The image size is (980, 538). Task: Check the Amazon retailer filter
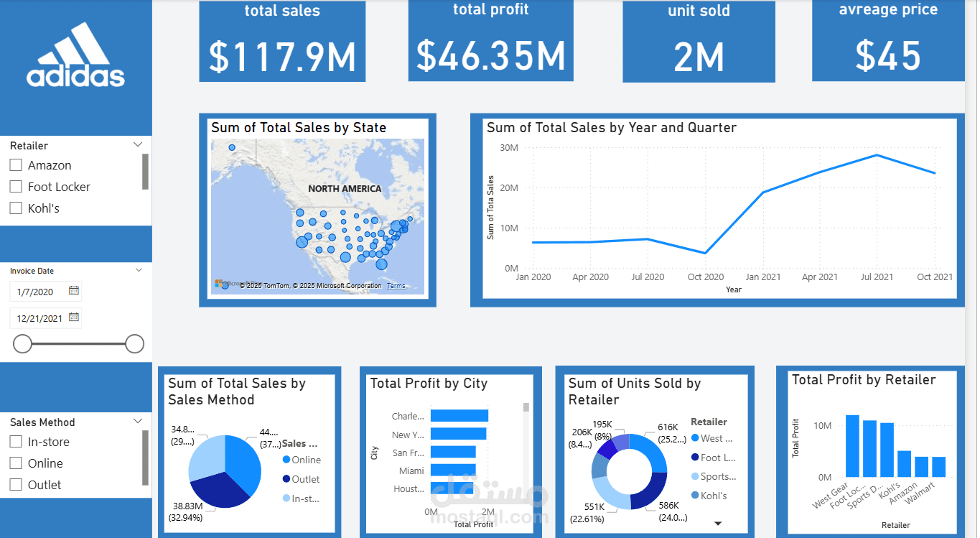(x=16, y=164)
